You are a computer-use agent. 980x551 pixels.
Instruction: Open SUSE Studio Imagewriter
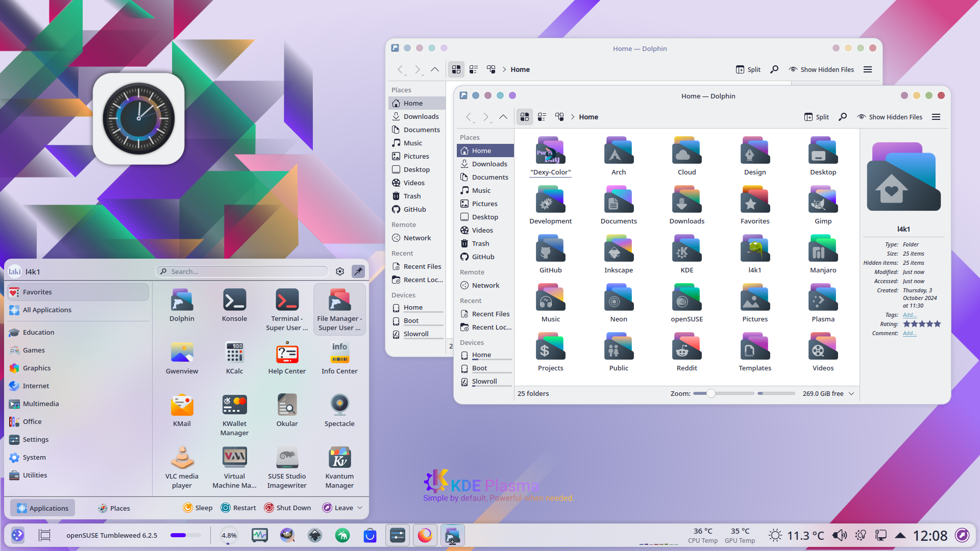pos(287,467)
